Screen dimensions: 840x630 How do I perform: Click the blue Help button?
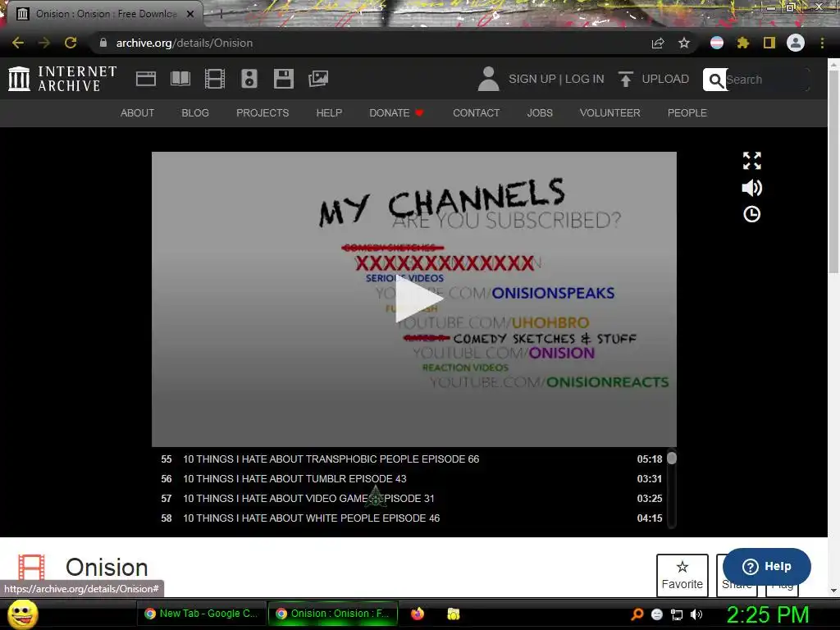767,566
